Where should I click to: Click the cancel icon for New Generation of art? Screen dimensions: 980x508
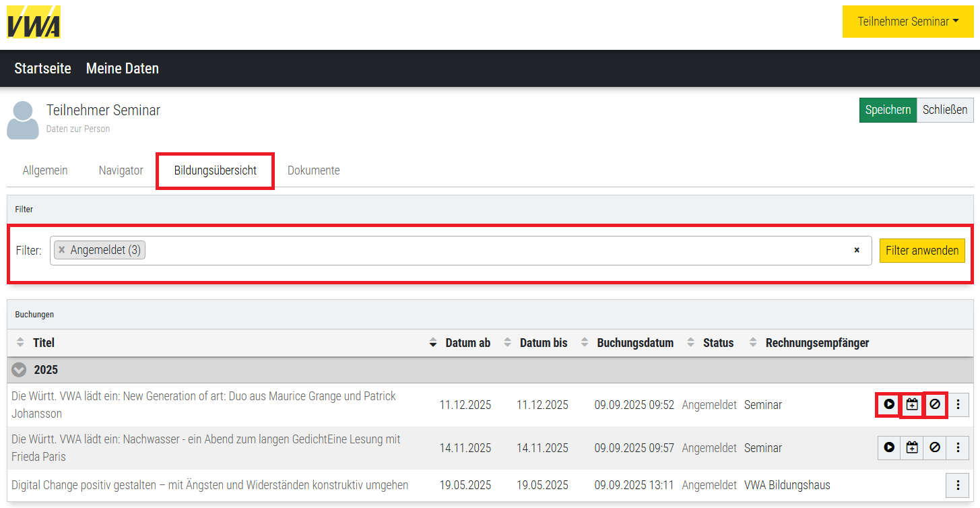point(935,405)
